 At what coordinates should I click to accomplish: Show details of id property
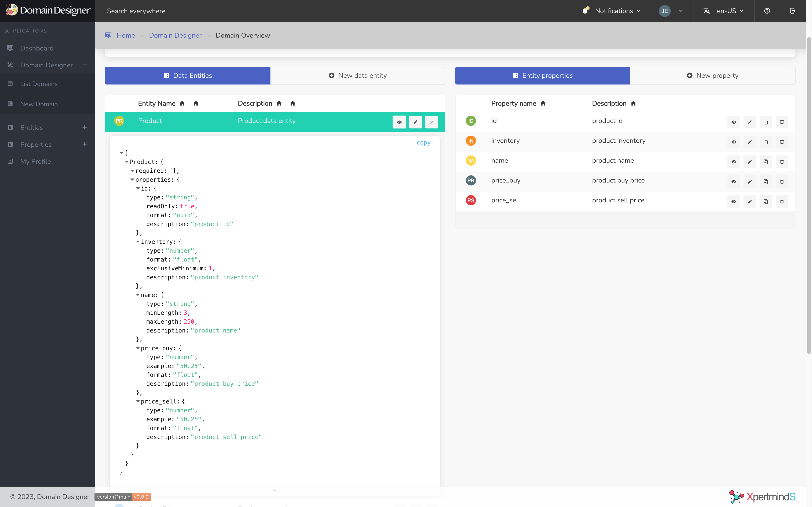click(x=734, y=122)
